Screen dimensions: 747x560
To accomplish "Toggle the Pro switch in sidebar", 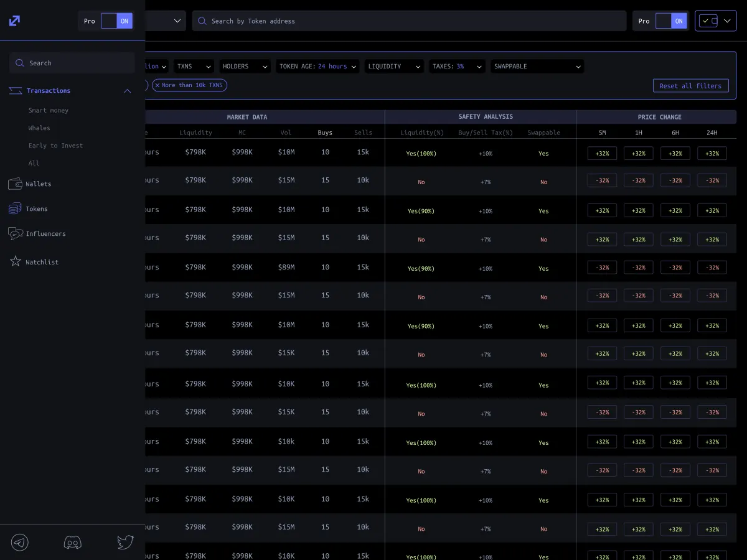I will coord(117,21).
